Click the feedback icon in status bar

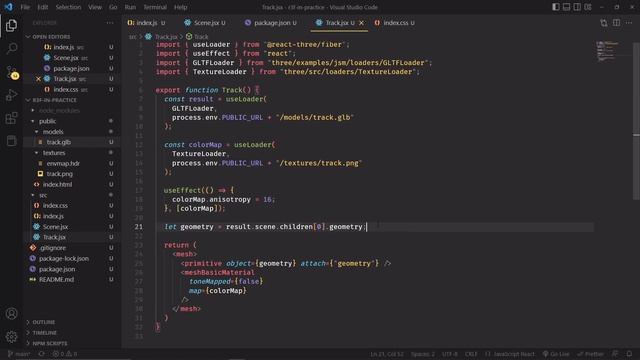(x=615, y=354)
